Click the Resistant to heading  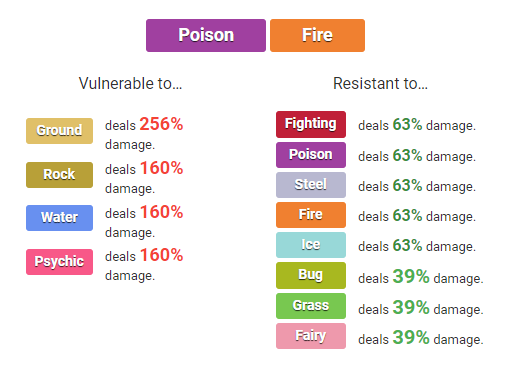[x=380, y=83]
